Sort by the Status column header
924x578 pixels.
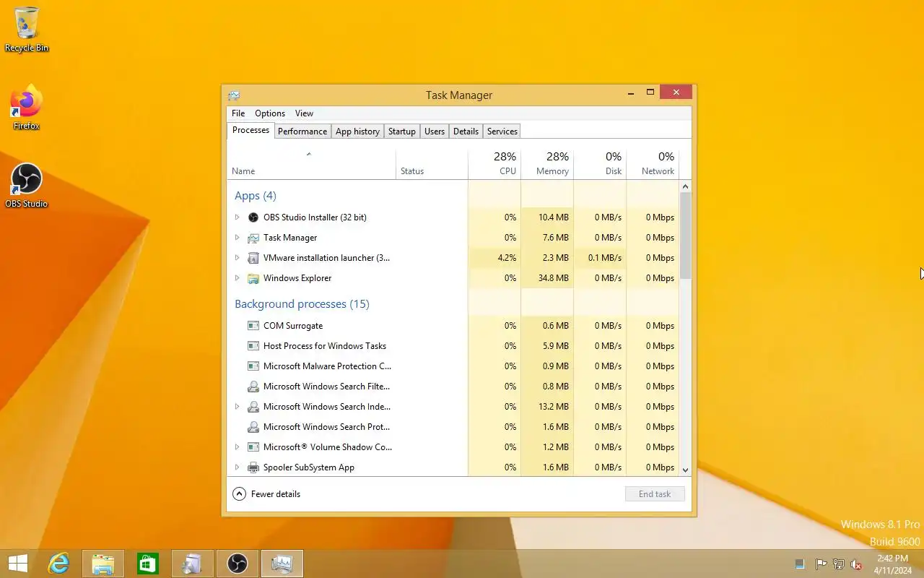432,164
